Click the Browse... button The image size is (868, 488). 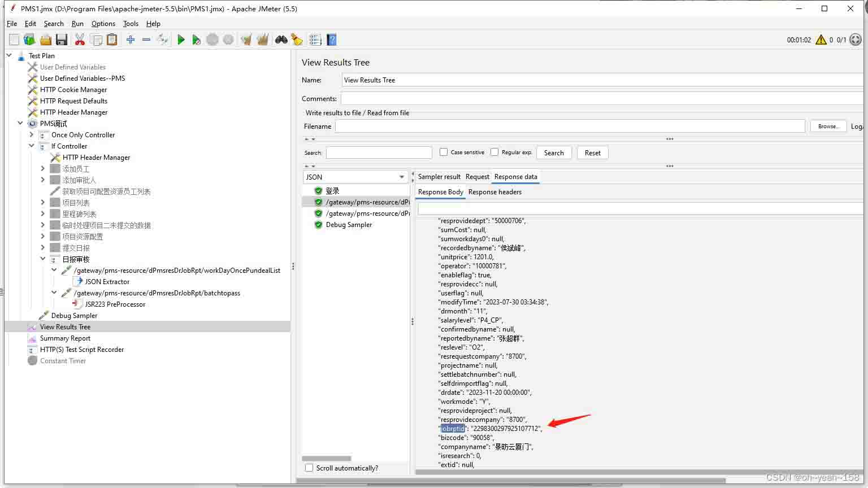828,126
